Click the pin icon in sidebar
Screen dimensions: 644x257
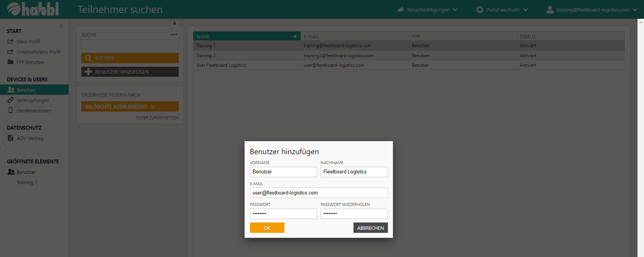click(61, 26)
